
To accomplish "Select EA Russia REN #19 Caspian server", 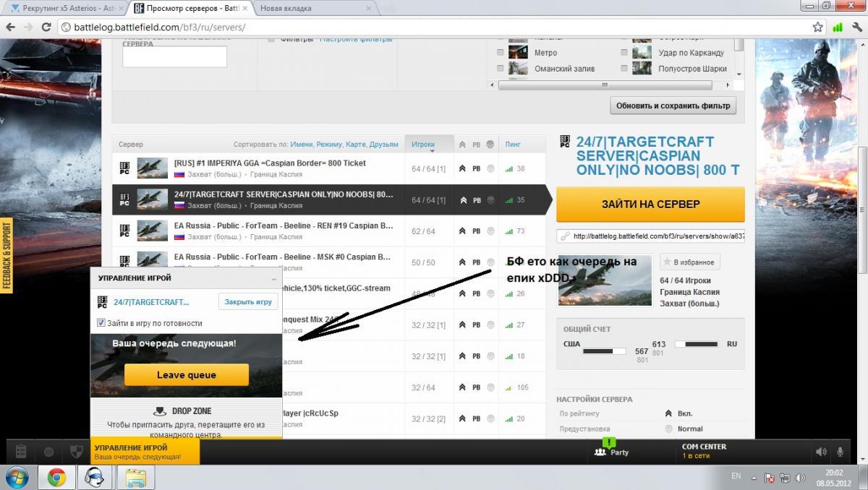I will point(330,231).
